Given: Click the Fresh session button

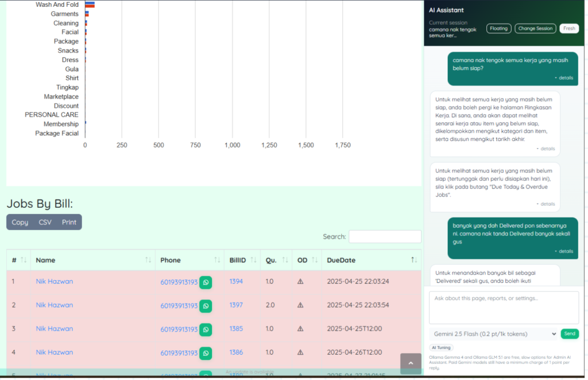Looking at the screenshot, I should point(569,29).
